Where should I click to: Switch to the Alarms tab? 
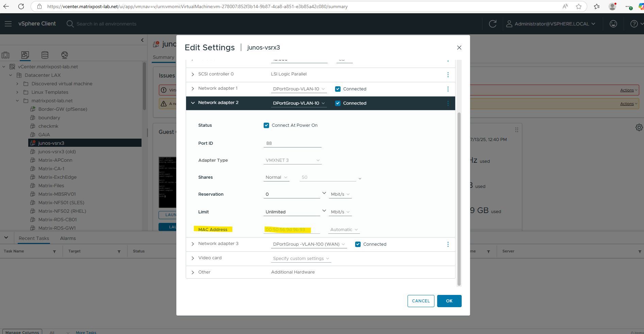(68, 238)
